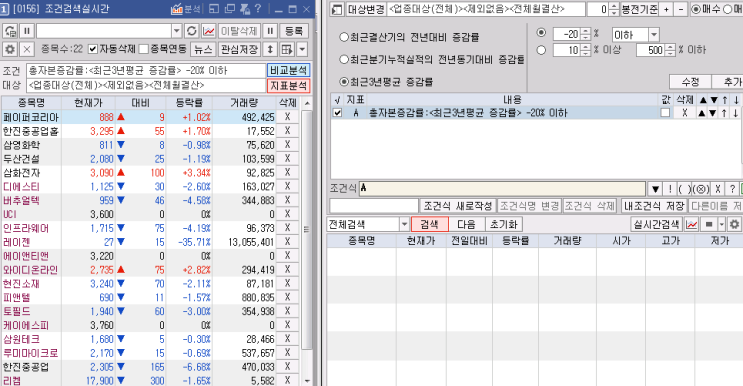This screenshot has width=743, height=386.
Task: Select 최근결산기의 전년대비 증감률 radio option
Action: coord(344,37)
